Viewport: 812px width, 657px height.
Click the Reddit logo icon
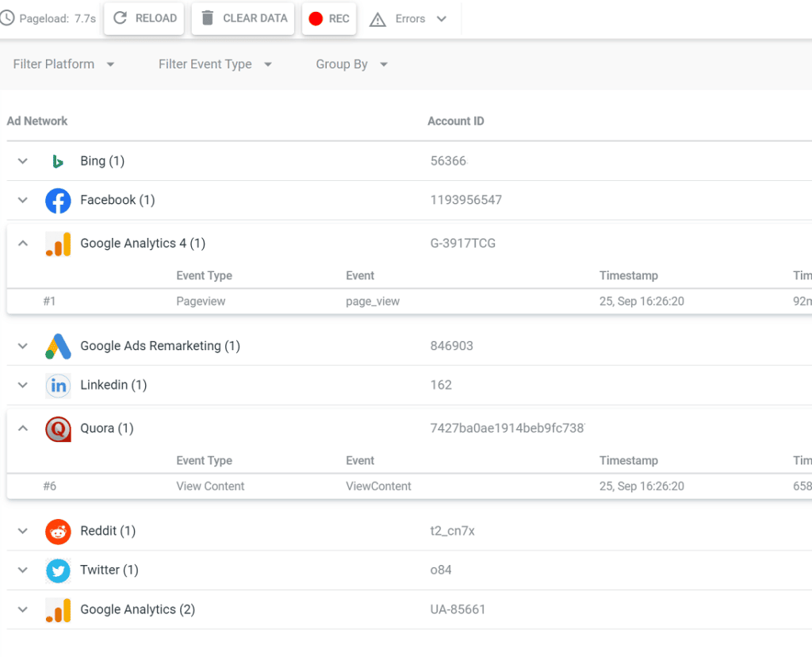pos(58,532)
